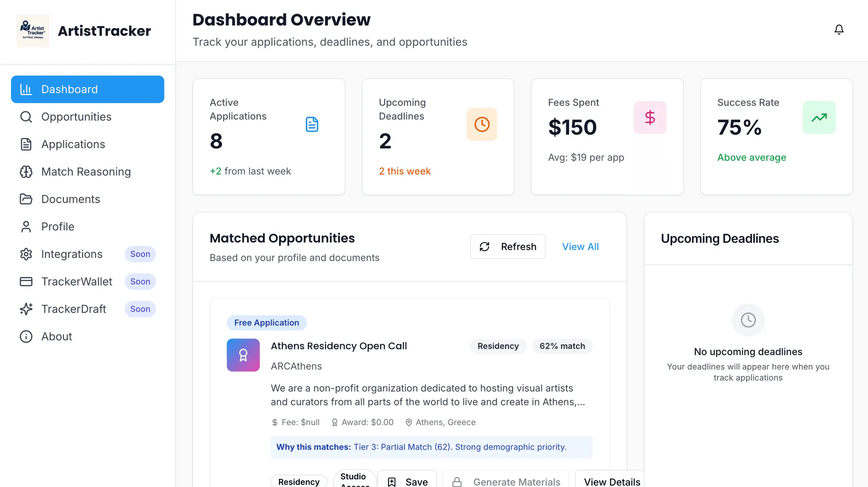Select TrackerWallet sidebar item
Viewport: 868px width, 487px height.
pos(88,282)
